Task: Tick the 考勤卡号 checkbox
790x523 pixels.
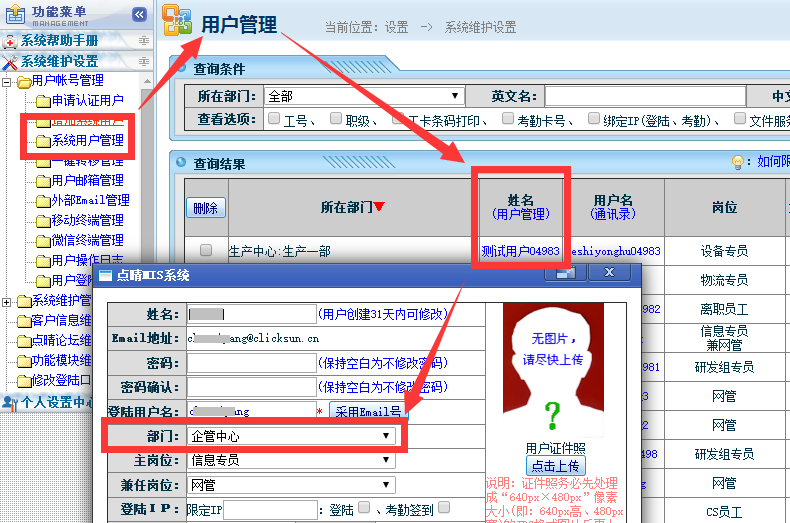Action: coord(506,119)
